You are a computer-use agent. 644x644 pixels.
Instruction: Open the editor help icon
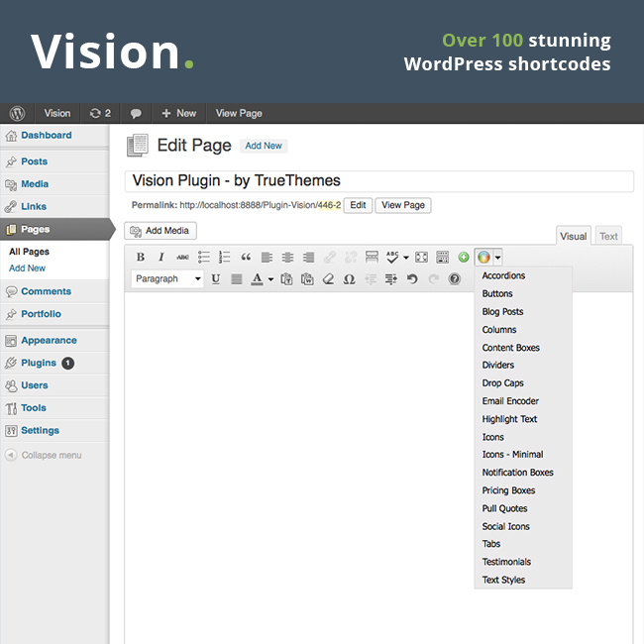[454, 278]
